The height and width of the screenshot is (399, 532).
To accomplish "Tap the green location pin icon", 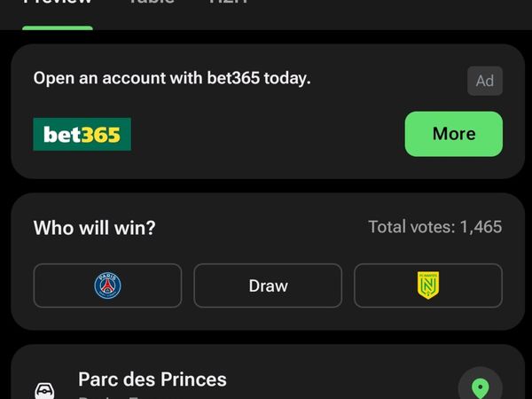I will point(480,387).
